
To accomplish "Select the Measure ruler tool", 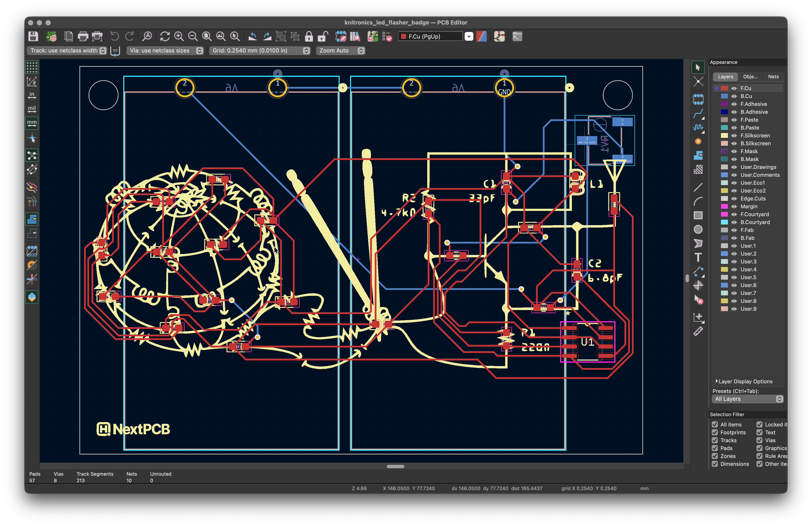I will click(698, 331).
